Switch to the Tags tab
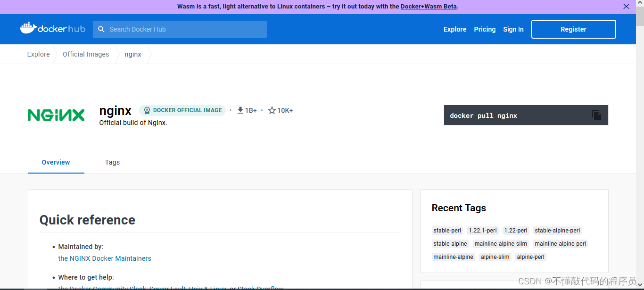The height and width of the screenshot is (290, 644). click(112, 162)
